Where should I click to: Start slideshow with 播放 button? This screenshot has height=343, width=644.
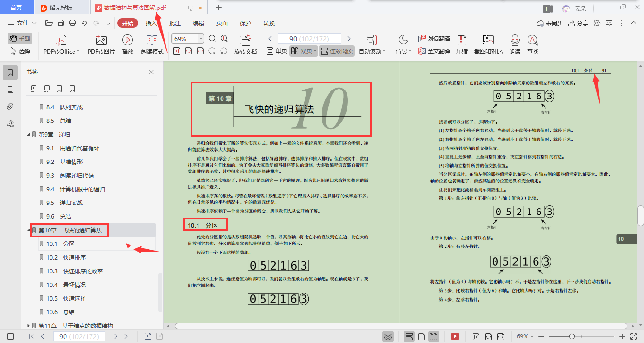(x=127, y=45)
